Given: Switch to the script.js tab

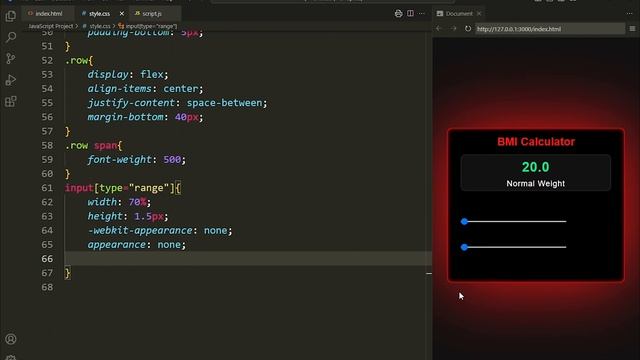Looking at the screenshot, I should (x=151, y=13).
